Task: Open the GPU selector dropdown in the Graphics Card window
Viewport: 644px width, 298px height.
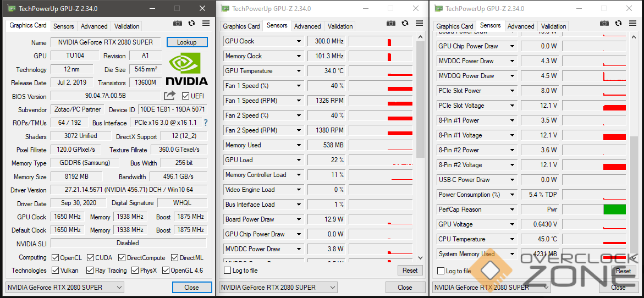Action: click(x=65, y=288)
